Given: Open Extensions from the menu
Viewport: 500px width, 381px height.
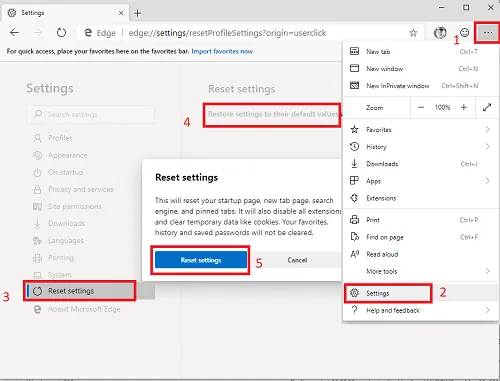Looking at the screenshot, I should (x=421, y=198).
